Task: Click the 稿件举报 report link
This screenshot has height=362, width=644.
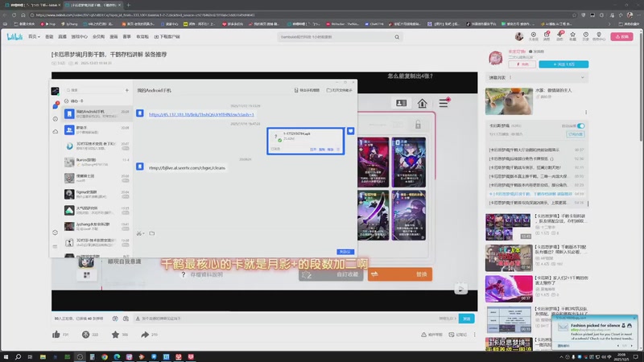Action: (431, 335)
